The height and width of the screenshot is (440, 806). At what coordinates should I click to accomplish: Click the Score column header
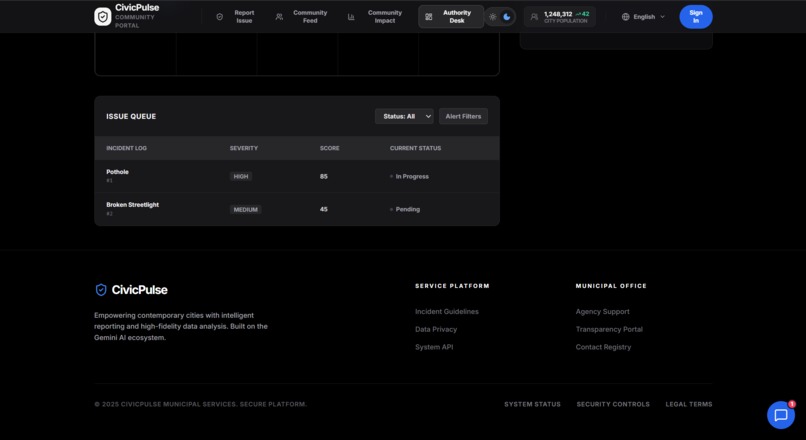coord(329,148)
